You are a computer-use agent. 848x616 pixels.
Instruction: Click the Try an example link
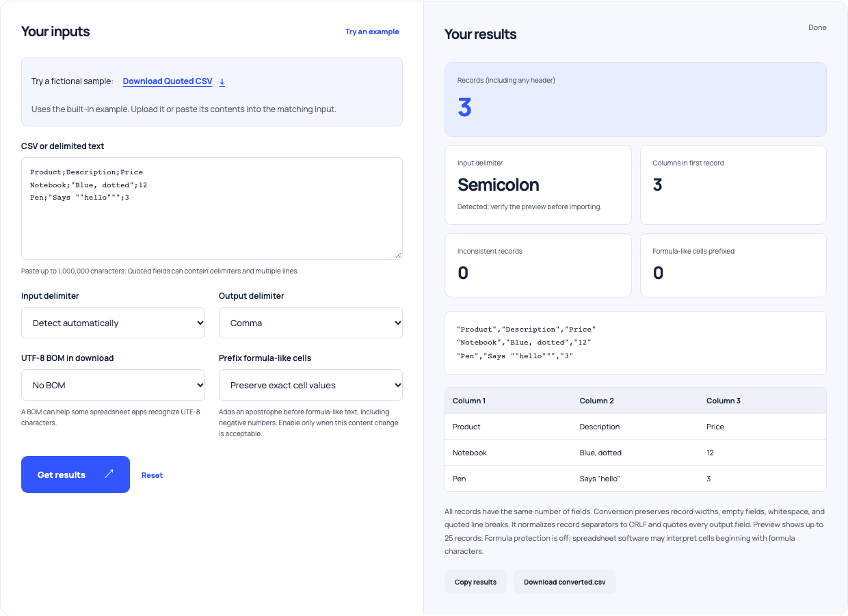coord(372,31)
